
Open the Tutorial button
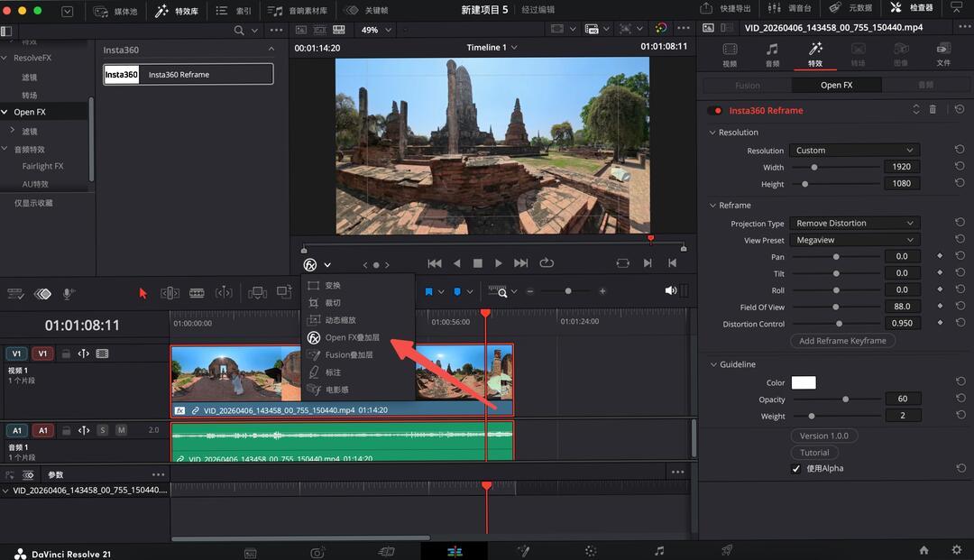[814, 453]
